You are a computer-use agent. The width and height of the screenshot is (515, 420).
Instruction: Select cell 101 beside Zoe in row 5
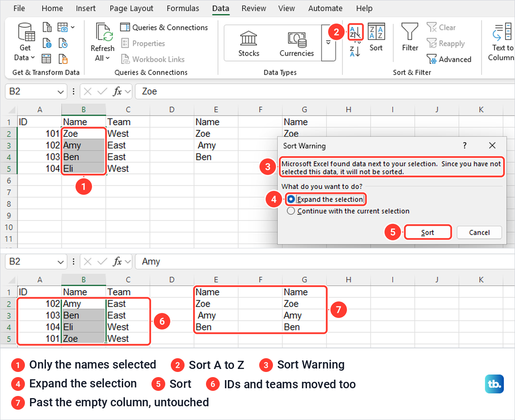pyautogui.click(x=39, y=338)
